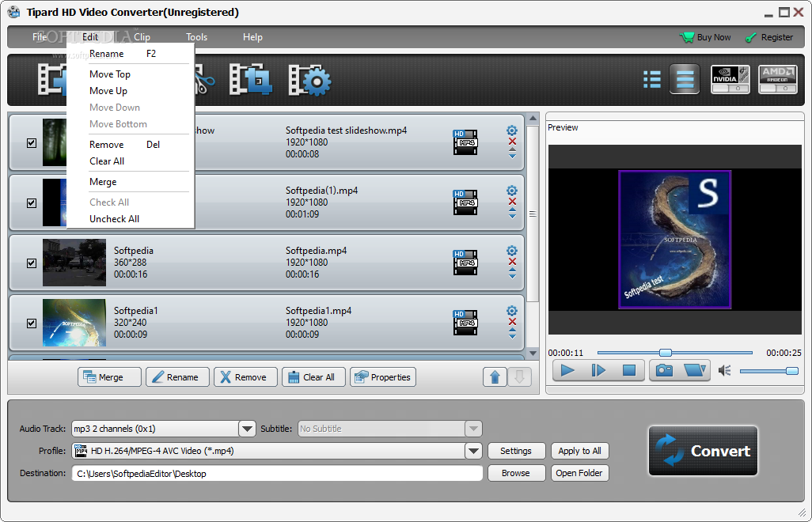
Task: Delete Softpedia(1).mp4 with red X icon
Action: click(x=512, y=202)
